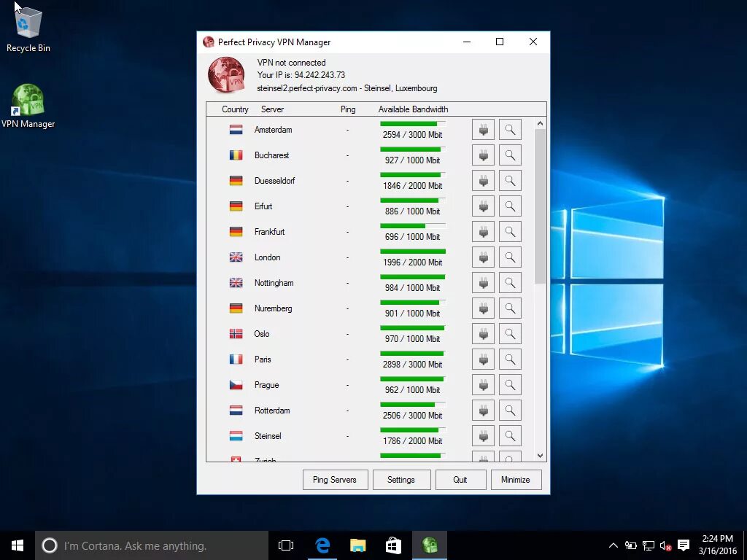
Task: Open Erfurt server details magnifier
Action: tap(510, 206)
